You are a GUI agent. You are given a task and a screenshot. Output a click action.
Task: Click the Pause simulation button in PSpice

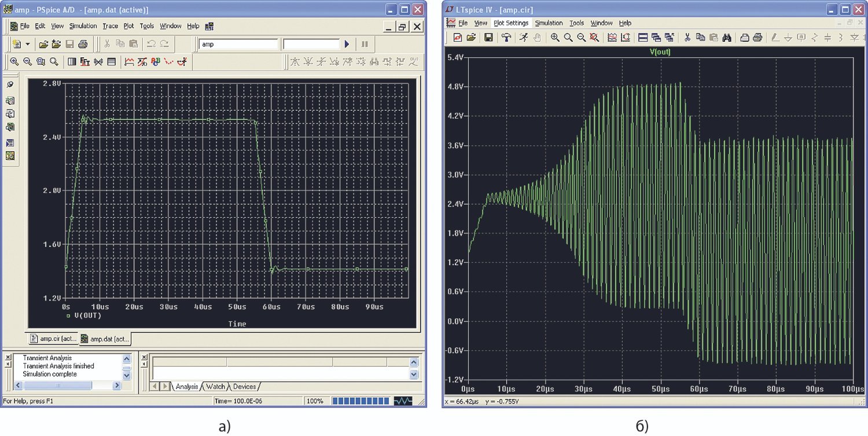pos(365,44)
